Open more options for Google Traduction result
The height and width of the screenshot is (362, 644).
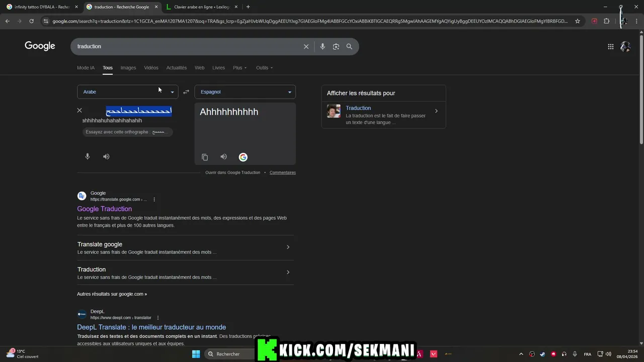tap(154, 200)
